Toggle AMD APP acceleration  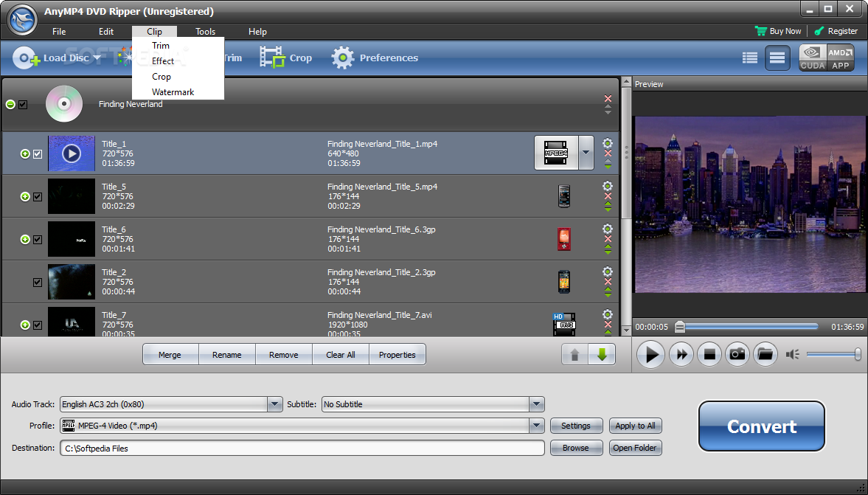coord(840,58)
